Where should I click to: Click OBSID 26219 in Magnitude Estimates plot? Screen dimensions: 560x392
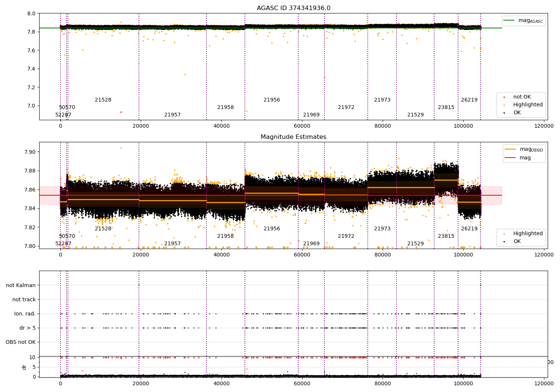pos(469,229)
